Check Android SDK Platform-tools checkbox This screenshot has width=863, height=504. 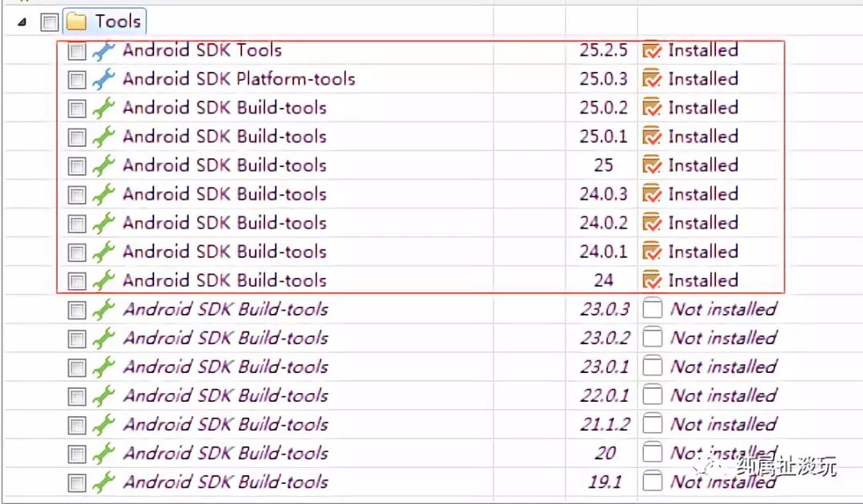coord(77,80)
